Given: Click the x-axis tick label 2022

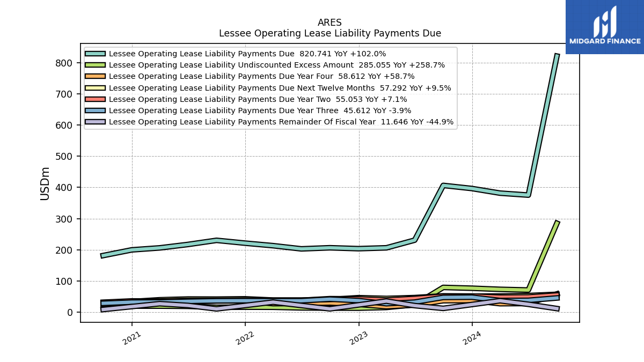Looking at the screenshot, I should point(245,338).
